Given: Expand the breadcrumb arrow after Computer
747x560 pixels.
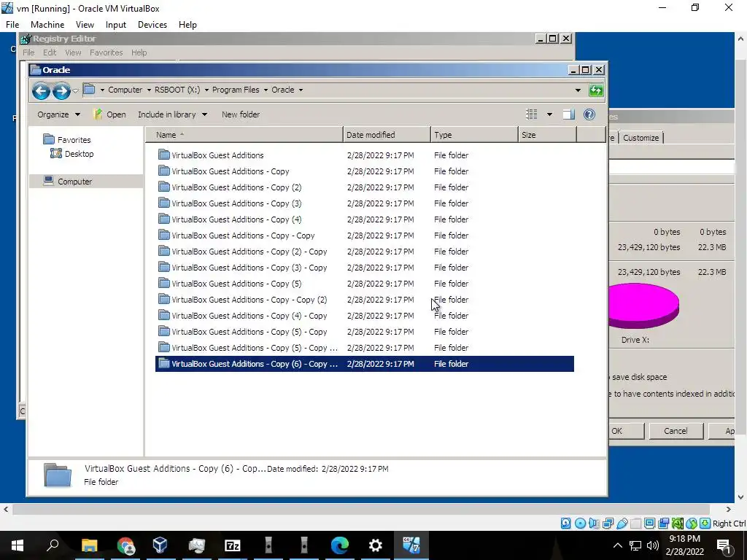Looking at the screenshot, I should (149, 90).
